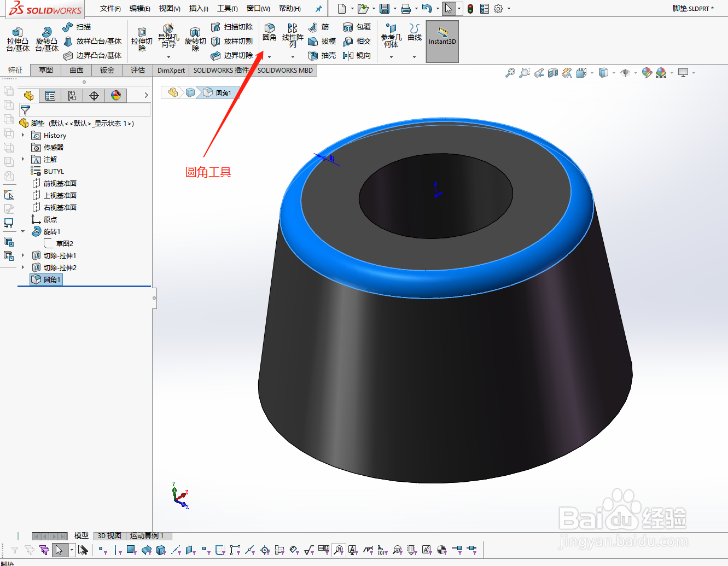The width and height of the screenshot is (728, 566).
Task: Click the 放样切割 lofted cut tool
Action: pyautogui.click(x=232, y=41)
